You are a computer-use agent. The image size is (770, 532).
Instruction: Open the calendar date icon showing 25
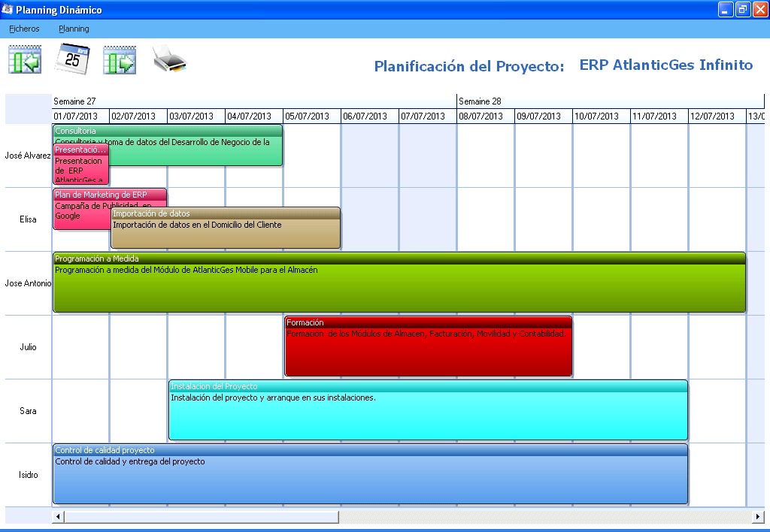coord(71,59)
